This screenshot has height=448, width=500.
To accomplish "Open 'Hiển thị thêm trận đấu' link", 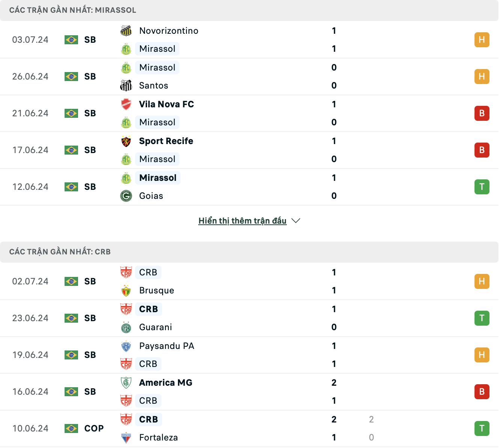I will point(242,221).
